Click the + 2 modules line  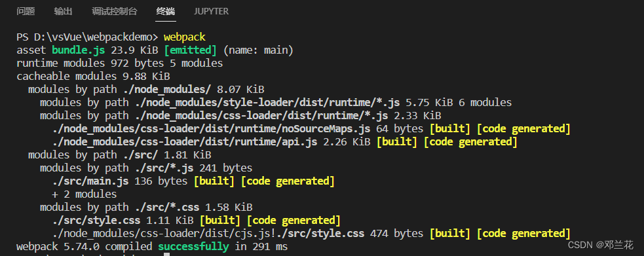85,194
